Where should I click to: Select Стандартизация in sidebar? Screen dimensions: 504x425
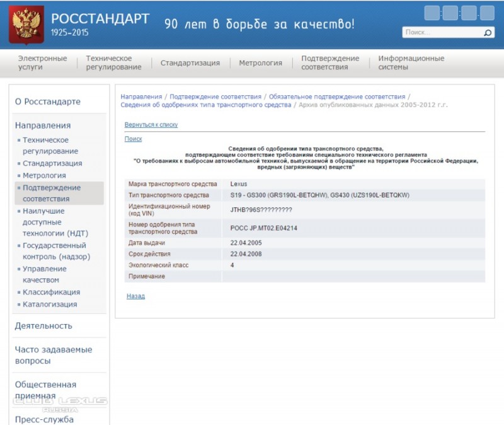(x=52, y=163)
